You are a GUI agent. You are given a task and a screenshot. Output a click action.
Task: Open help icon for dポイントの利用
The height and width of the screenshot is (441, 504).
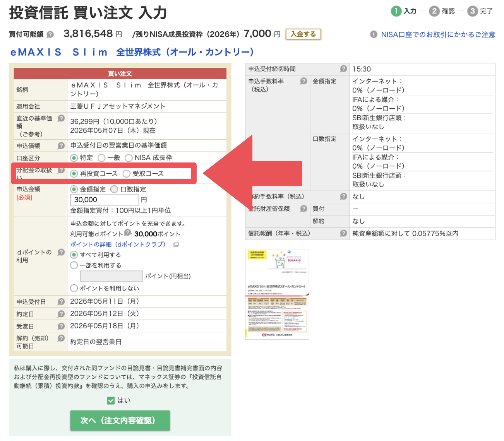click(x=61, y=252)
